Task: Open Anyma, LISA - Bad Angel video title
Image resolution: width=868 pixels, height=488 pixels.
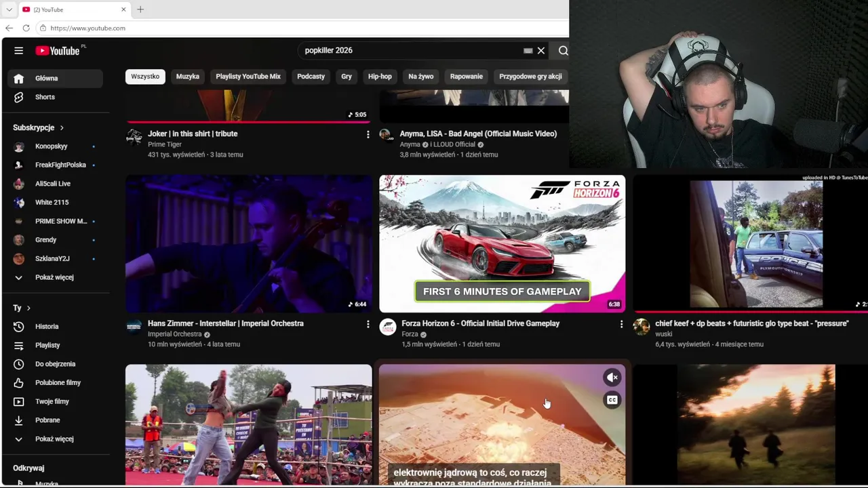Action: click(478, 134)
